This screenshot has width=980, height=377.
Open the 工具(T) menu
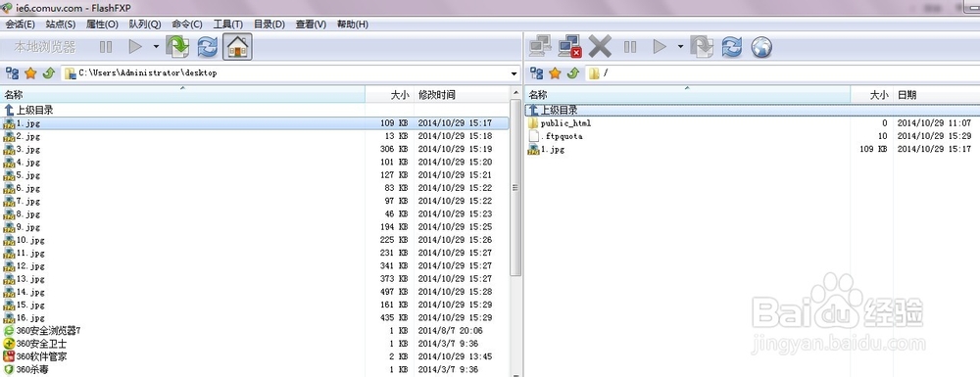[228, 24]
